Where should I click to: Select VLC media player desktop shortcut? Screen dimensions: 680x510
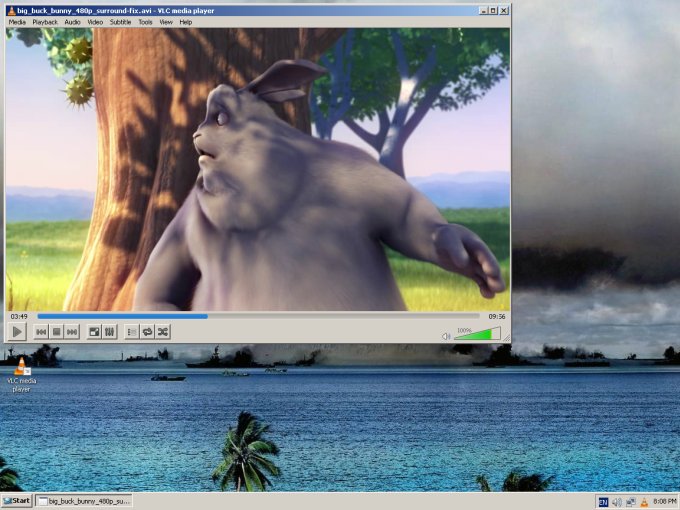21,375
